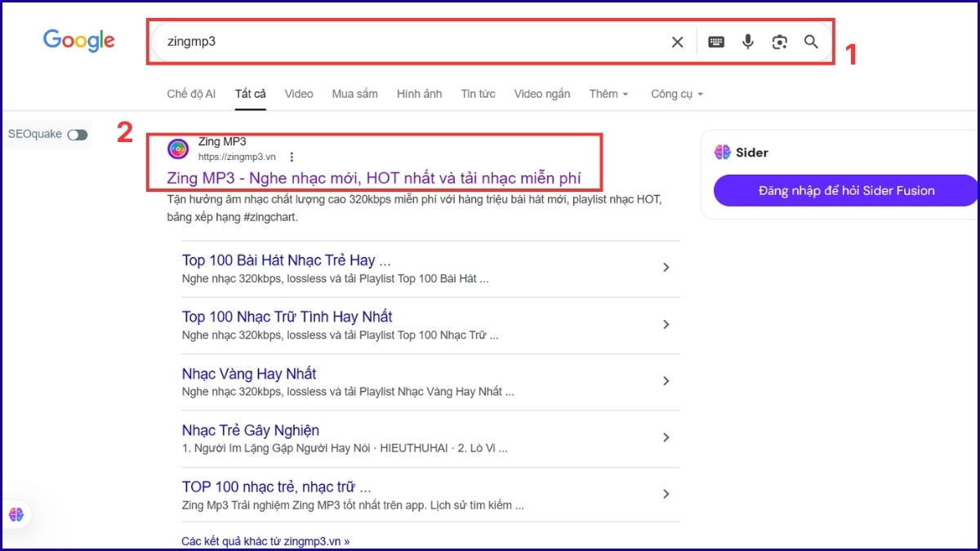The image size is (980, 551).
Task: Clear the search query with the X icon
Action: (x=677, y=42)
